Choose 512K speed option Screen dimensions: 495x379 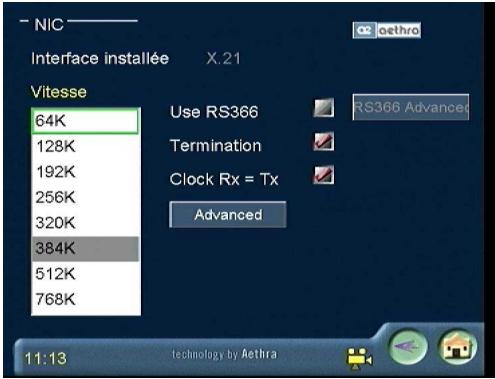[85, 274]
